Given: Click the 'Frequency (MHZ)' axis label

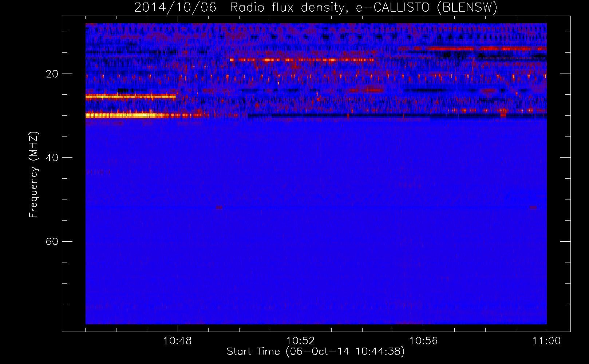Looking at the screenshot, I should 33,175.
